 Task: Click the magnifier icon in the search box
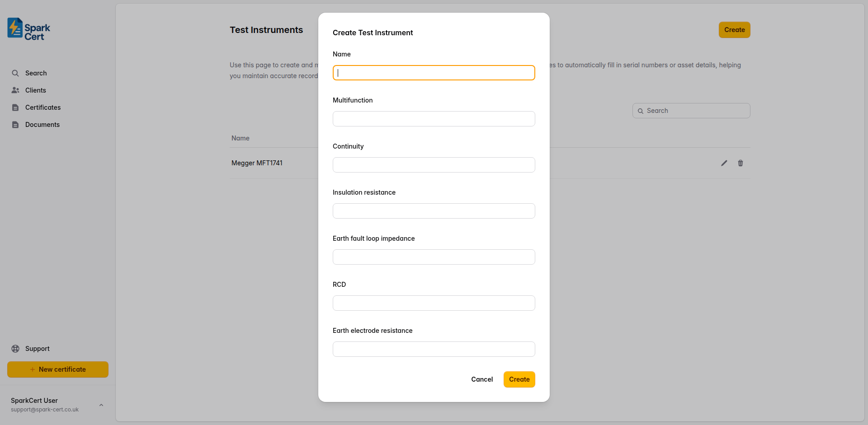641,111
